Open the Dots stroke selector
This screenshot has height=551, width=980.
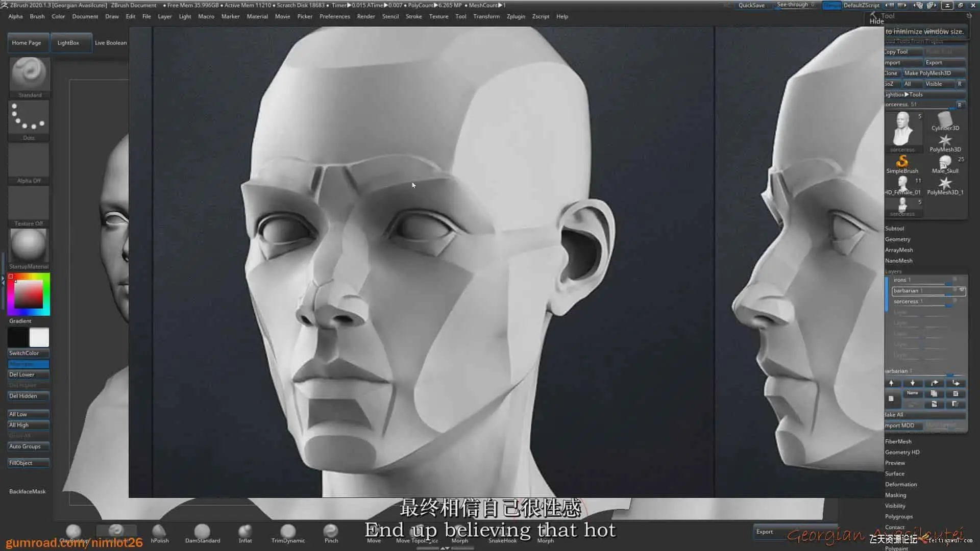coord(29,118)
